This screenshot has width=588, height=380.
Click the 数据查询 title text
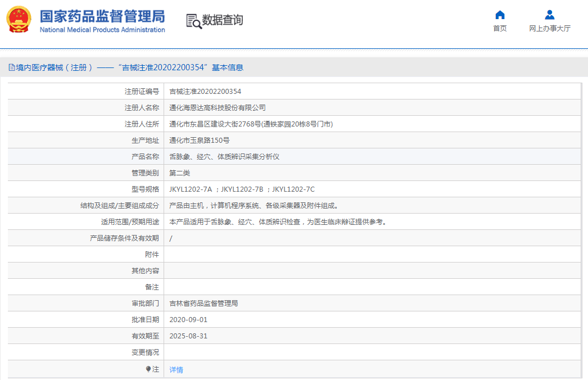(x=223, y=20)
